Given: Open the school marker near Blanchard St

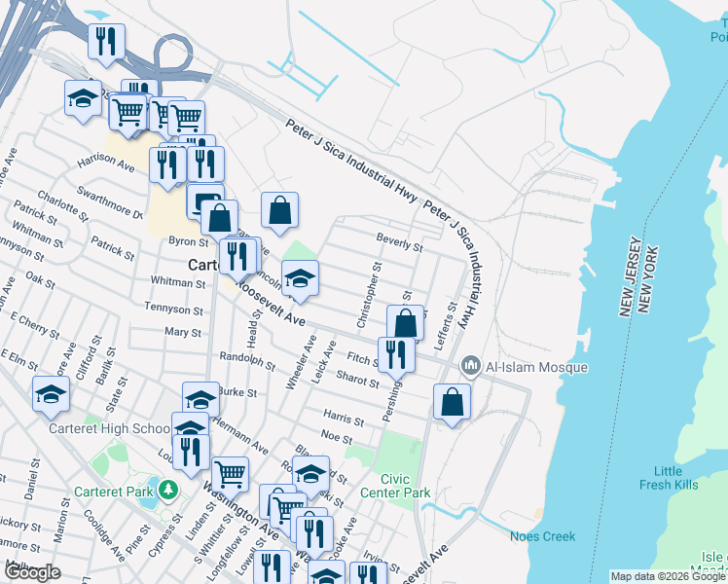Looking at the screenshot, I should [x=310, y=474].
